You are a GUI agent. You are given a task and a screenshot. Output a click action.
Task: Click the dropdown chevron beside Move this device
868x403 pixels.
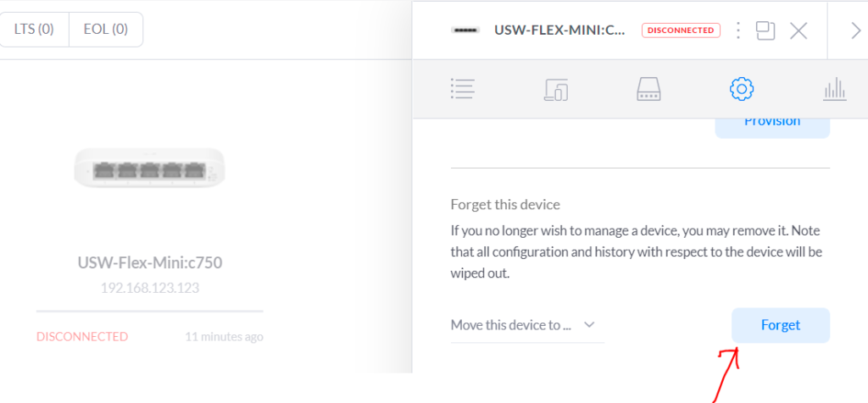tap(590, 324)
